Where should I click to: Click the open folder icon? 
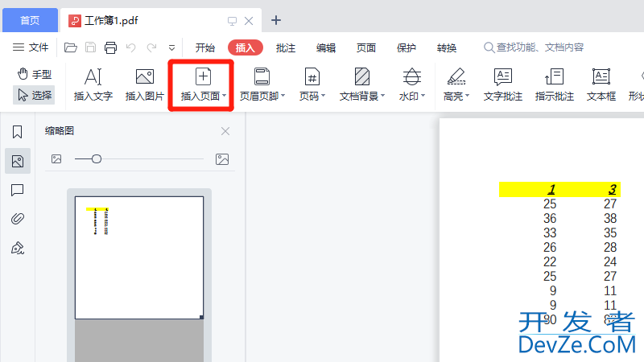pyautogui.click(x=71, y=47)
